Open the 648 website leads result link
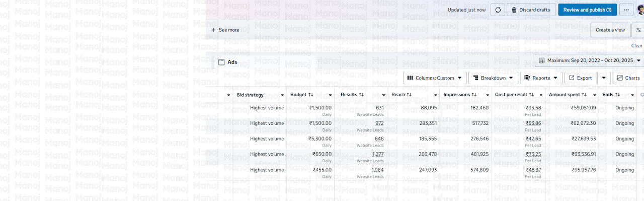The width and height of the screenshot is (644, 201). point(379,139)
